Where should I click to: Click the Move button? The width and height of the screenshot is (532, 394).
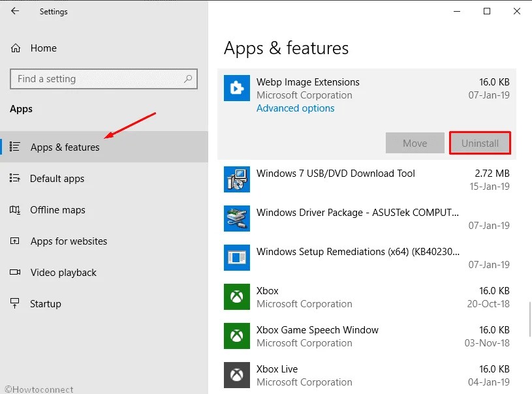click(x=415, y=143)
